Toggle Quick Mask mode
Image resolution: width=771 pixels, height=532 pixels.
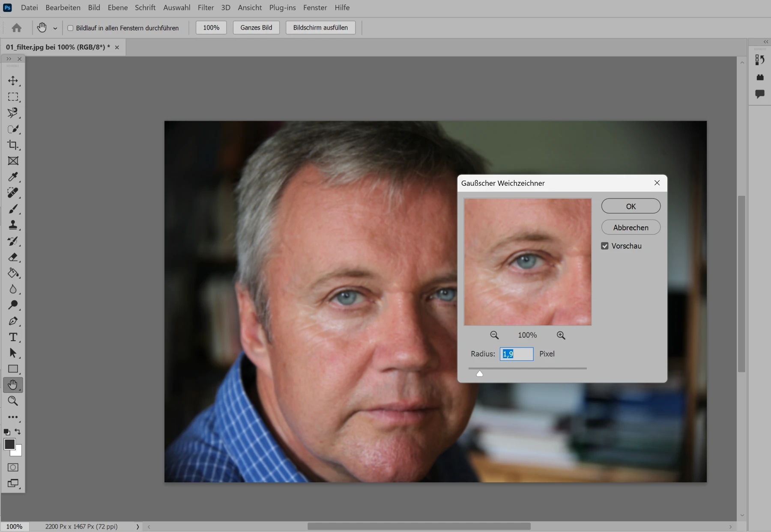pos(13,467)
